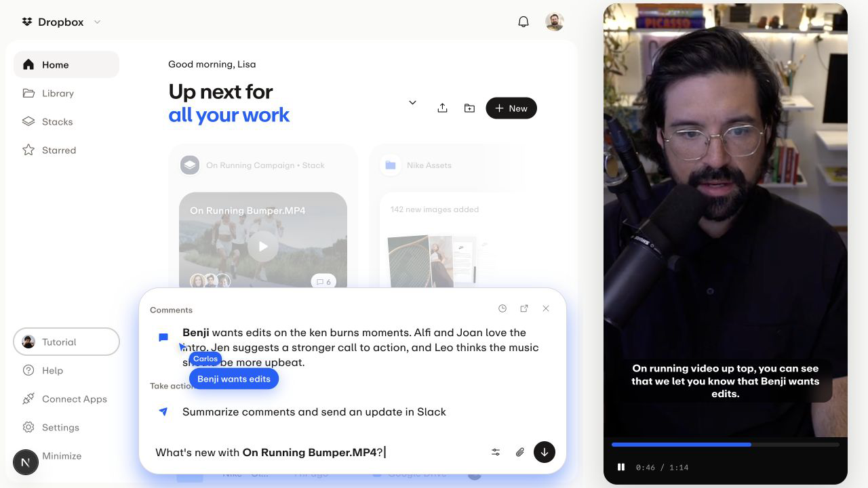Click the tutorial video progress bar
The image size is (868, 488).
click(x=726, y=445)
